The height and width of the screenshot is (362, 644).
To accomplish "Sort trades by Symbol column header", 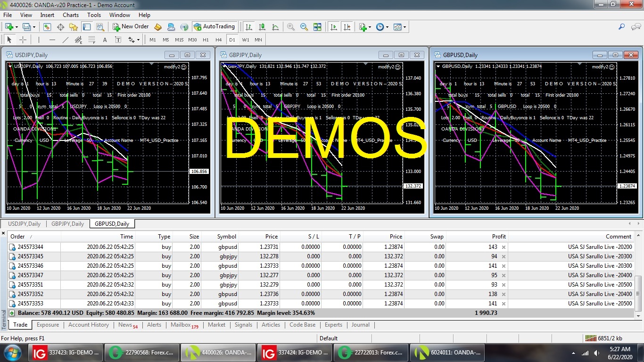I will pyautogui.click(x=221, y=237).
